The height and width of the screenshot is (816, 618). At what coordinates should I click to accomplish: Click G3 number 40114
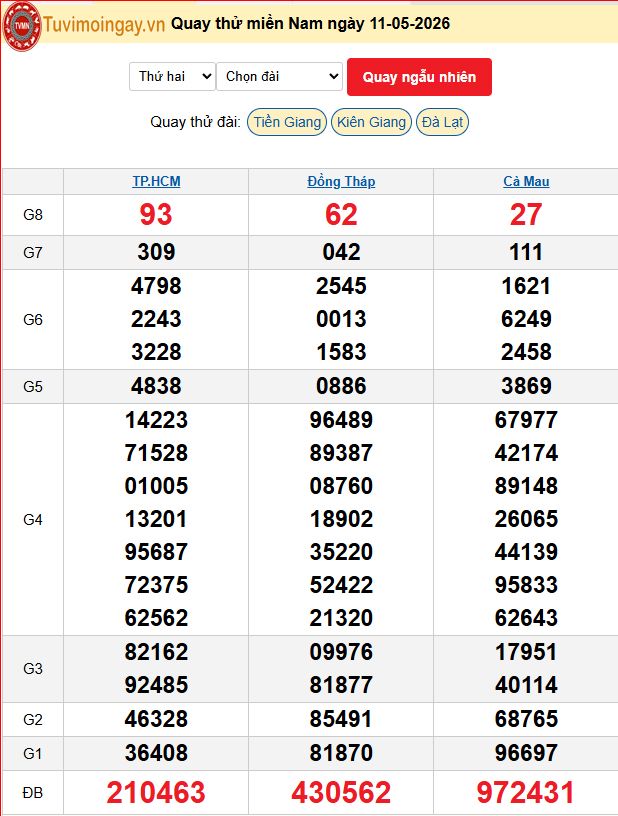click(526, 685)
